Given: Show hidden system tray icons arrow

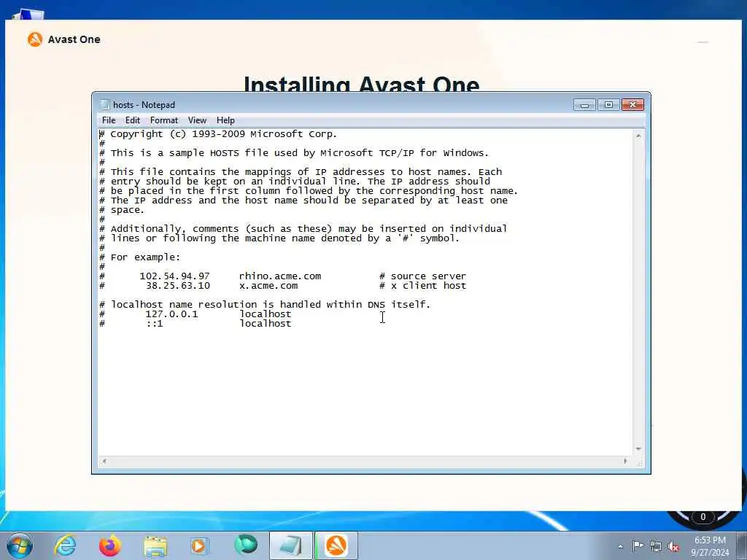Looking at the screenshot, I should [x=620, y=546].
